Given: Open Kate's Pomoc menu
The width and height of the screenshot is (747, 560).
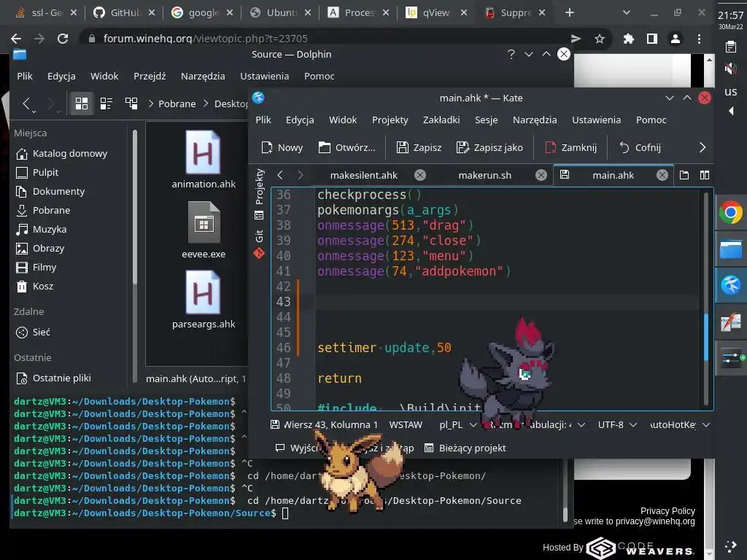Looking at the screenshot, I should pyautogui.click(x=651, y=120).
